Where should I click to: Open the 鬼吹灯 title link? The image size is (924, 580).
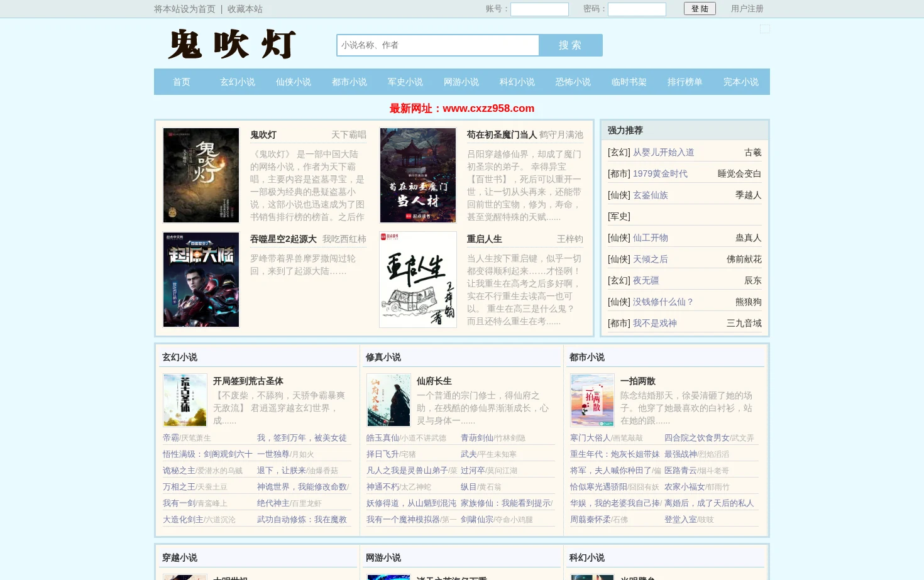tap(263, 134)
